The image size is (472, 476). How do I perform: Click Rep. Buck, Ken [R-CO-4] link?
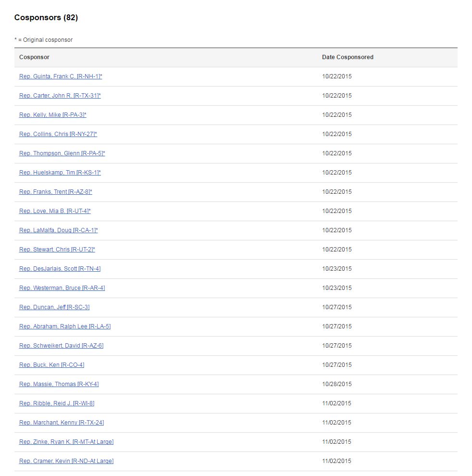tap(51, 365)
